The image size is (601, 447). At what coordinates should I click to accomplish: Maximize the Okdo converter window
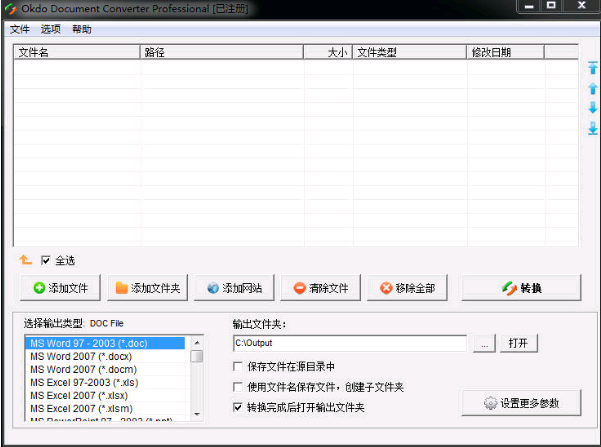pyautogui.click(x=551, y=6)
